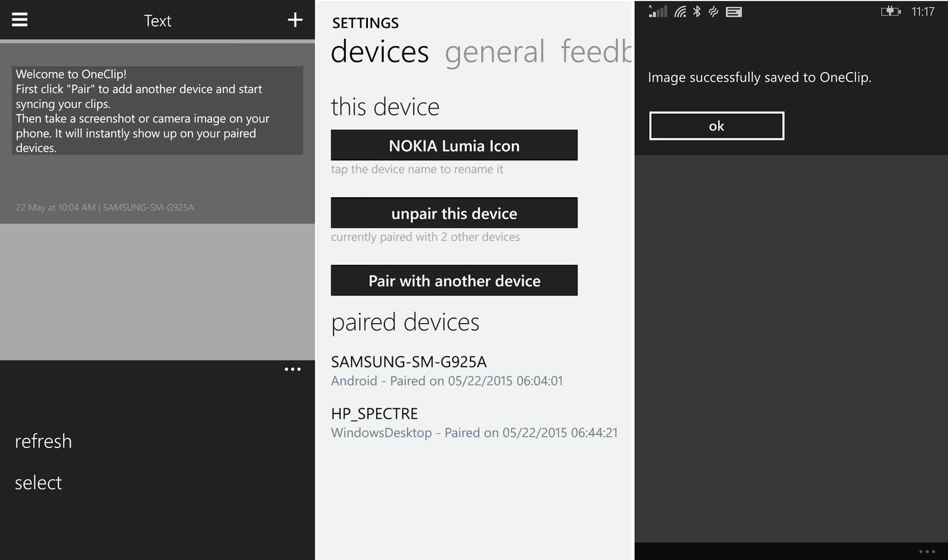
Task: Select paired device HP_SPECTRE
Action: pyautogui.click(x=374, y=414)
